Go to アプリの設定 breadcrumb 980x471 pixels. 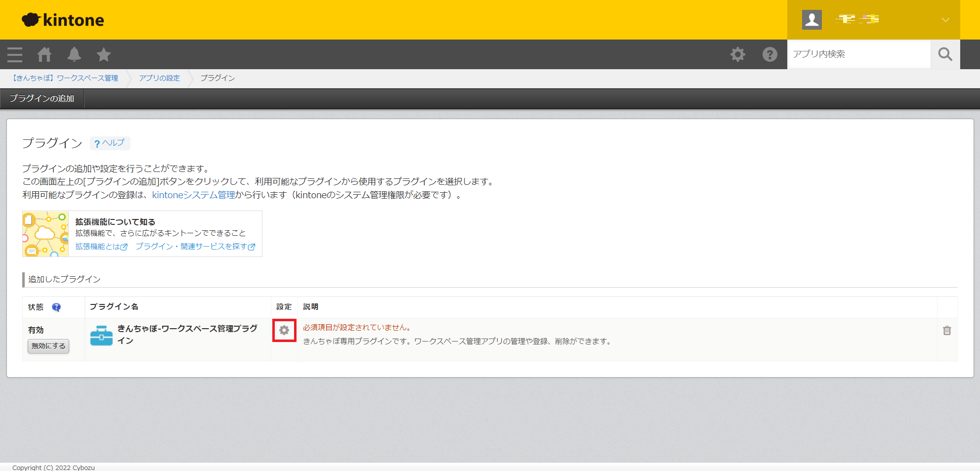(x=159, y=78)
